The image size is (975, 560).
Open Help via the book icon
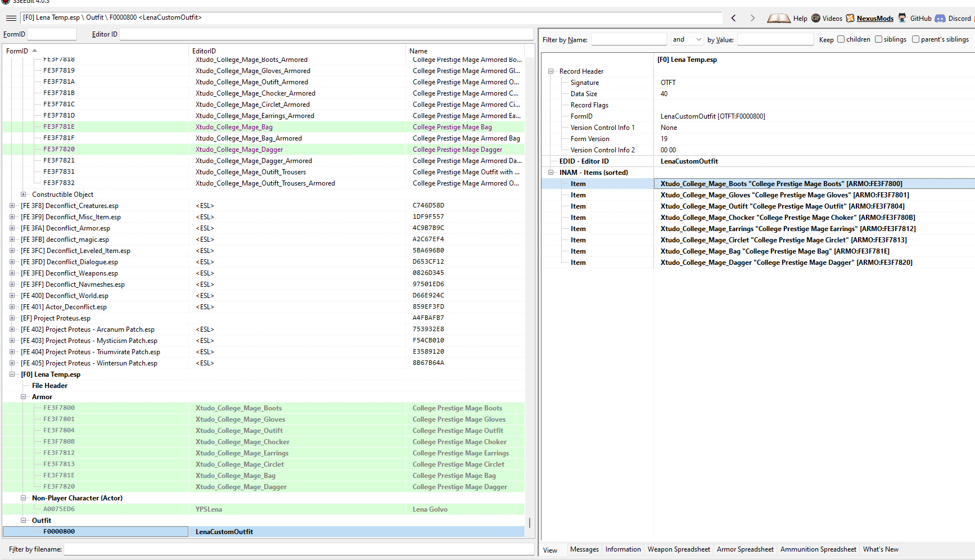[x=779, y=18]
